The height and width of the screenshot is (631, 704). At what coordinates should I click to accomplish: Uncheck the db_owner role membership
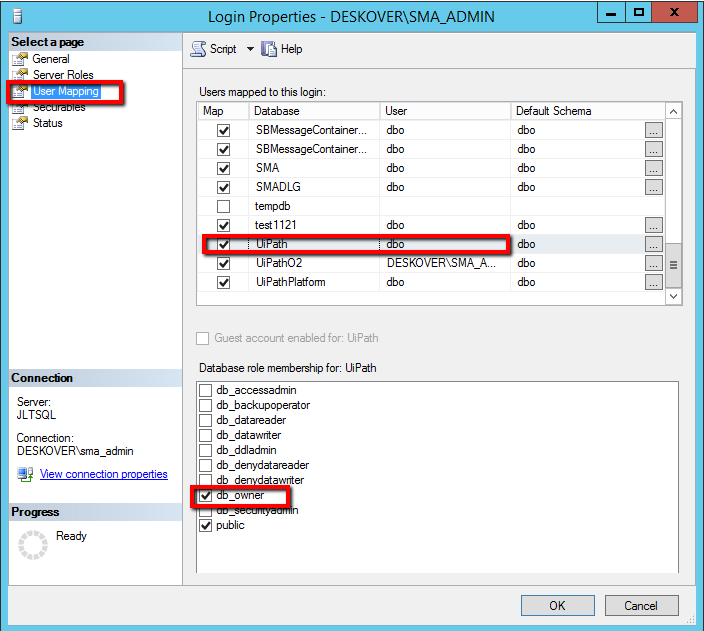[x=206, y=495]
